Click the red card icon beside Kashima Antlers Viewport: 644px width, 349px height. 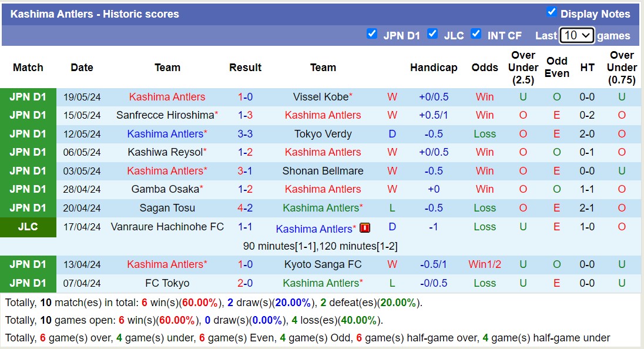click(365, 227)
